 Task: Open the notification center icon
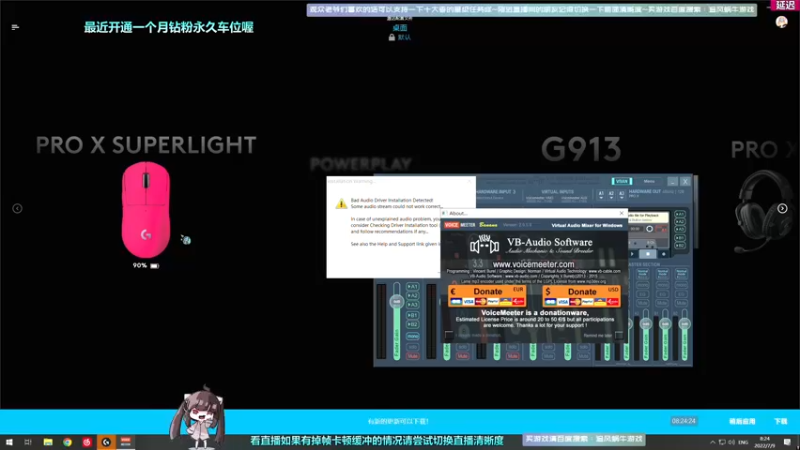[787, 442]
